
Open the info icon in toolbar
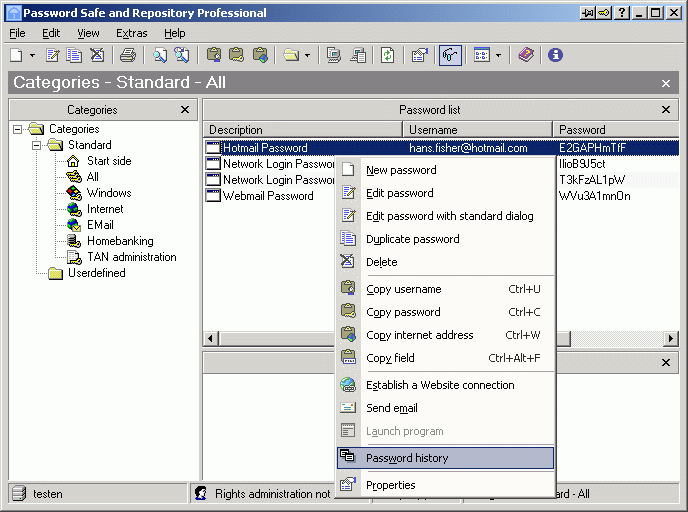[555, 55]
